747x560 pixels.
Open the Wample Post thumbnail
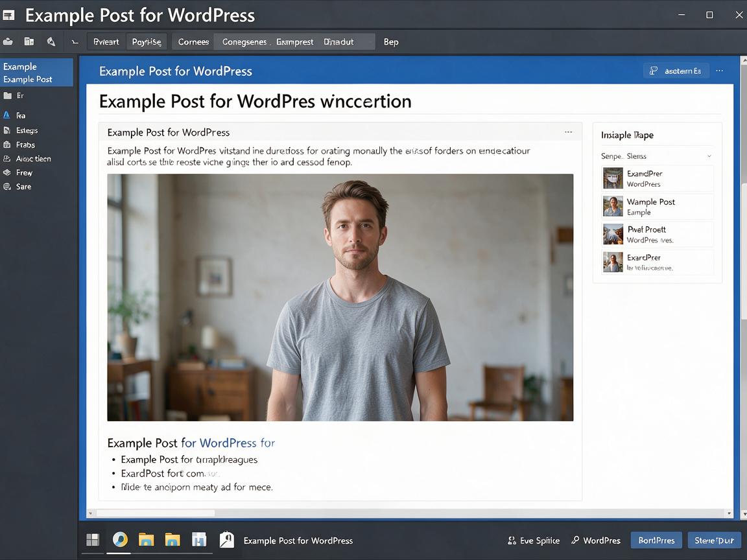tap(613, 207)
